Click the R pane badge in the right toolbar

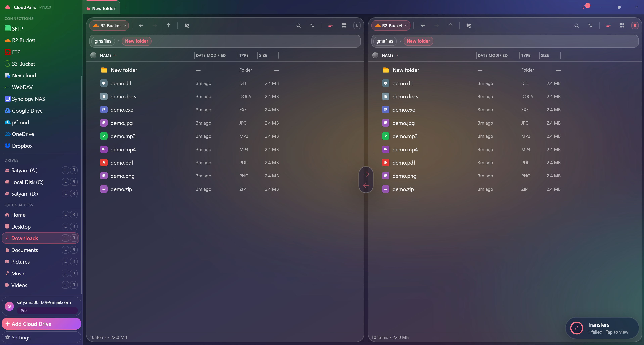pos(635,26)
